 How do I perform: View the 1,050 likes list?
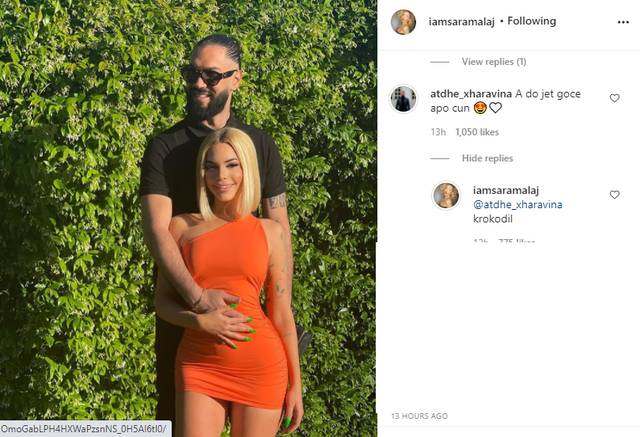tap(477, 132)
